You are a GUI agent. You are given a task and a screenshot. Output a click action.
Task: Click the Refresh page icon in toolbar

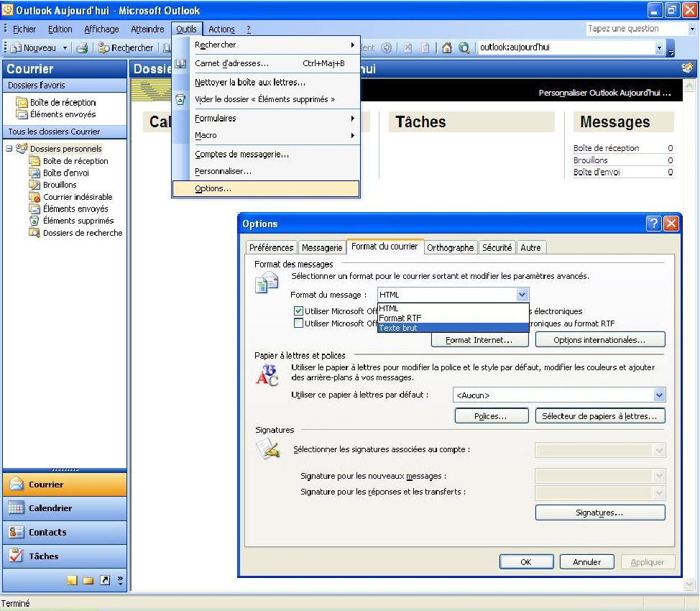coord(425,47)
